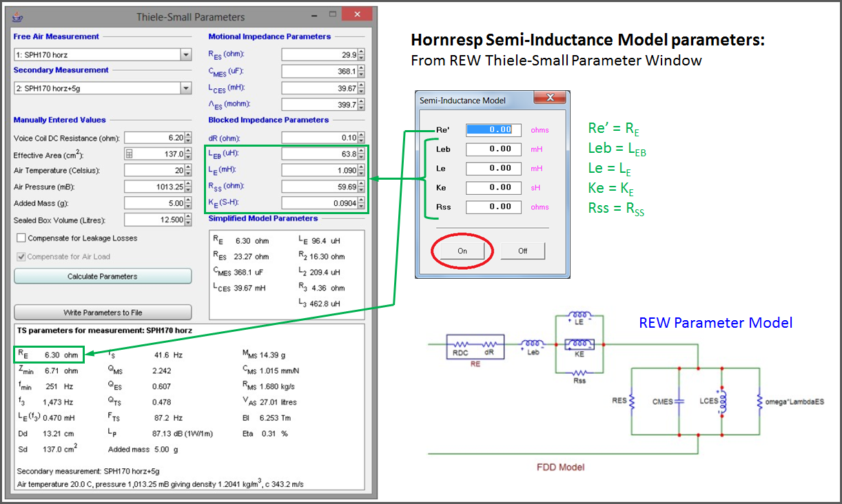Click the Air Pressure field 1013.25

pos(154,187)
